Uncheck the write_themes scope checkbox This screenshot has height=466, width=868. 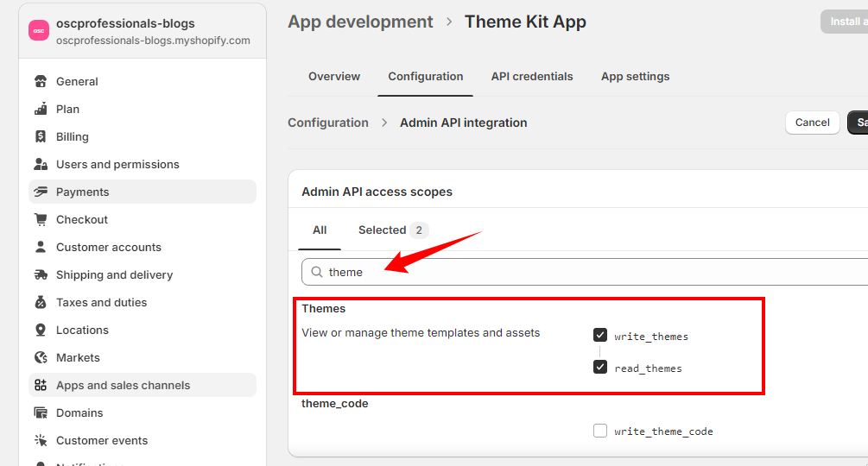(x=600, y=336)
